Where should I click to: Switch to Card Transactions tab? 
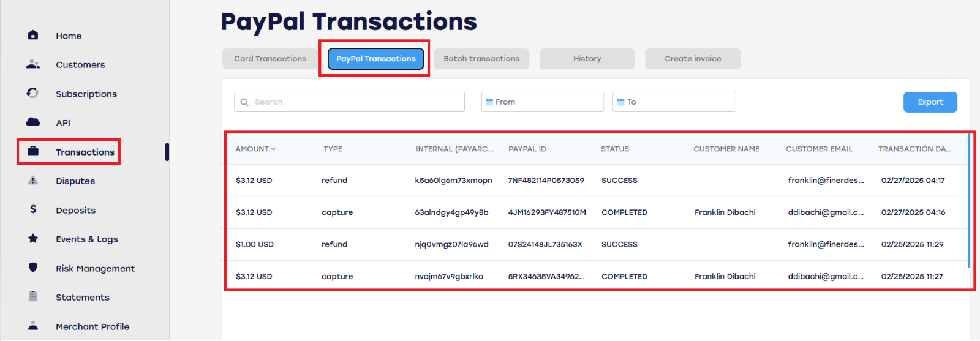[x=270, y=59]
